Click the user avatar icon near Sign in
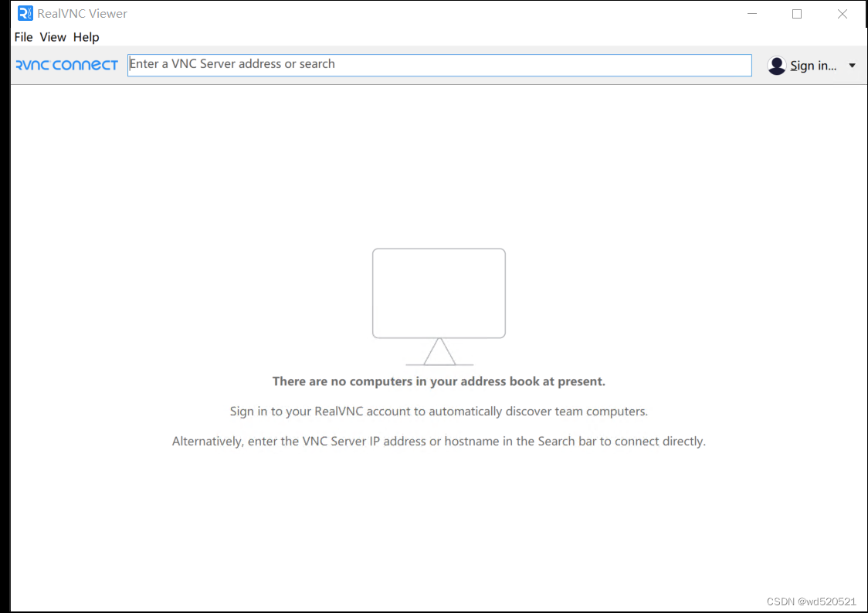868x613 pixels. pos(776,66)
